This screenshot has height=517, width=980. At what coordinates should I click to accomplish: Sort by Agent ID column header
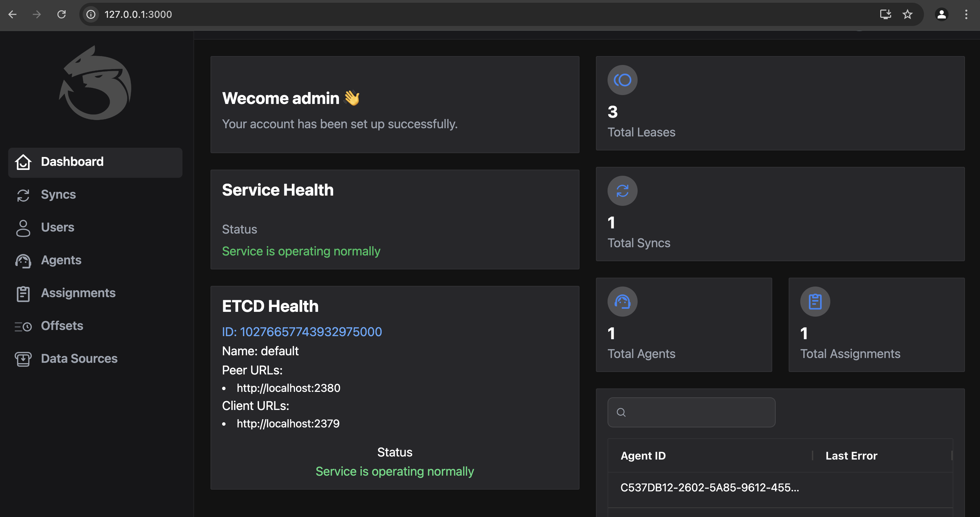coord(642,456)
